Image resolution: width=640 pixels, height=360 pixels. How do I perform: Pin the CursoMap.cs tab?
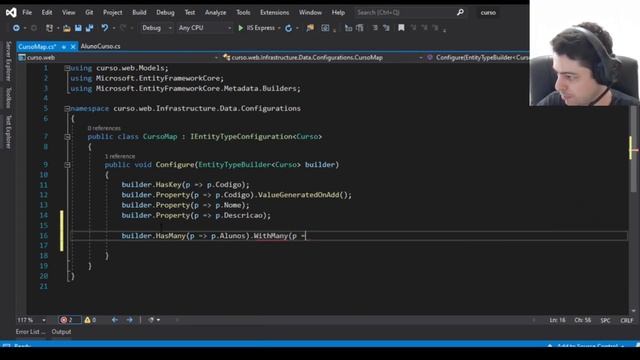[x=64, y=47]
